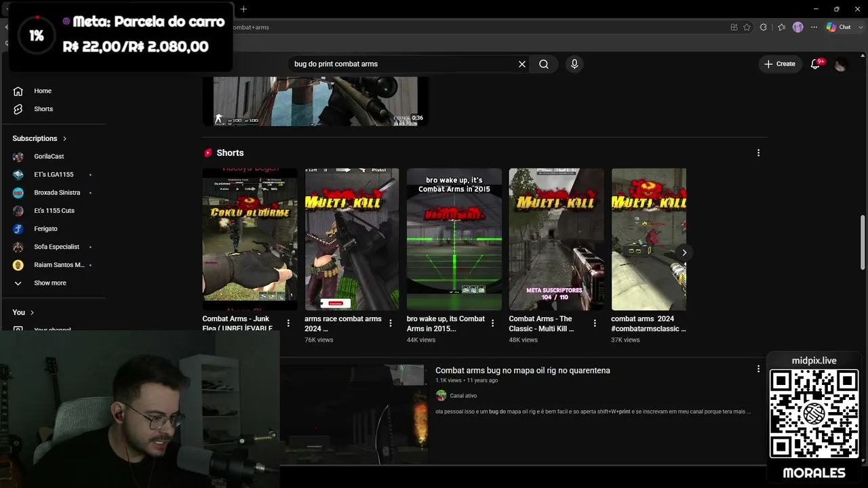Open the 'bro wake up' short thumbnail
The image size is (868, 488).
[x=454, y=239]
